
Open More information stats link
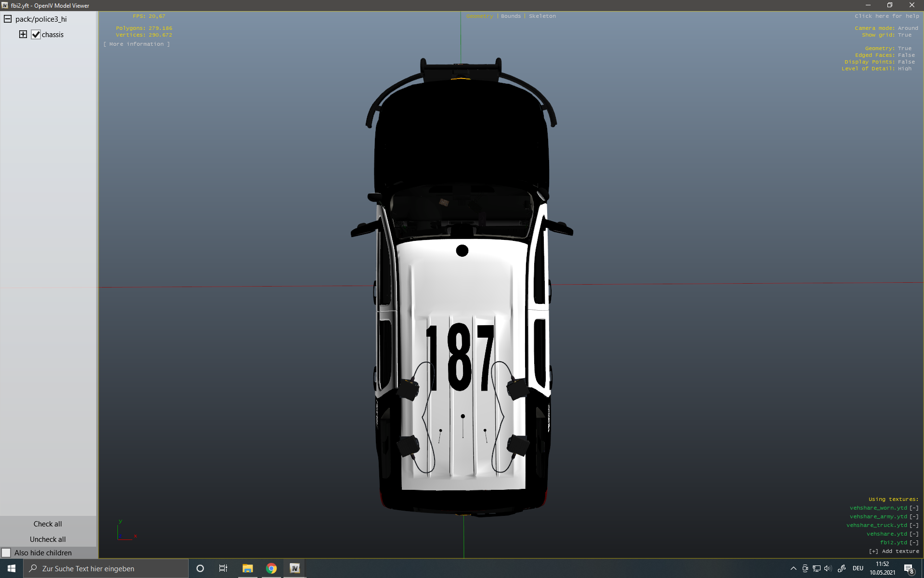click(136, 44)
